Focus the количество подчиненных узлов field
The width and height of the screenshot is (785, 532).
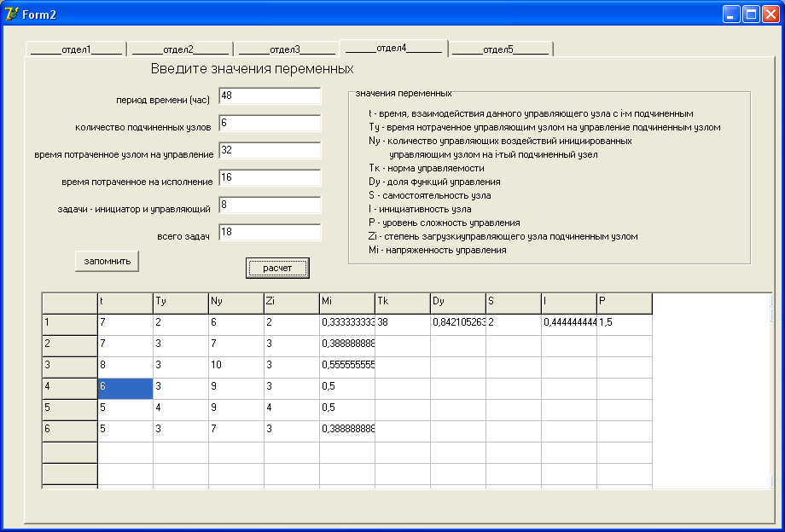point(270,124)
